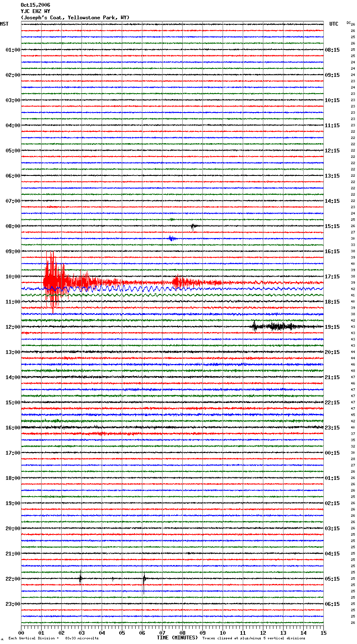Click the 'DC' column heading
This screenshot has width=357, height=644.
[349, 23]
